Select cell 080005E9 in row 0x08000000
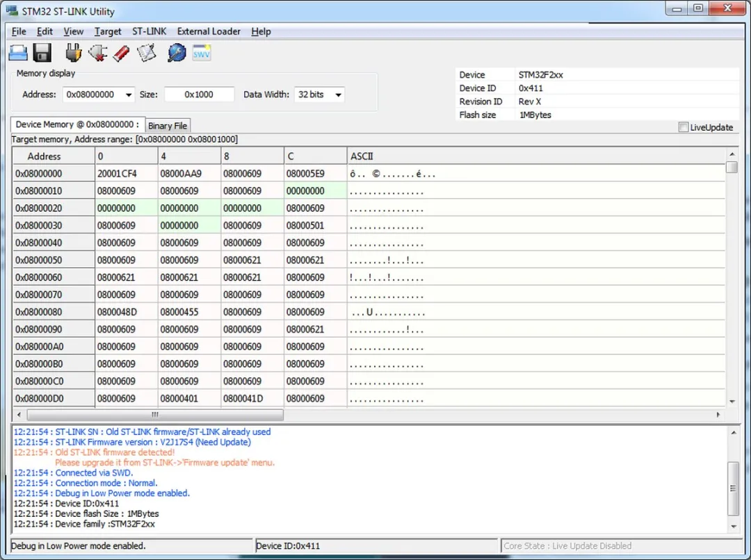Screen dimensions: 751x560 pos(315,174)
